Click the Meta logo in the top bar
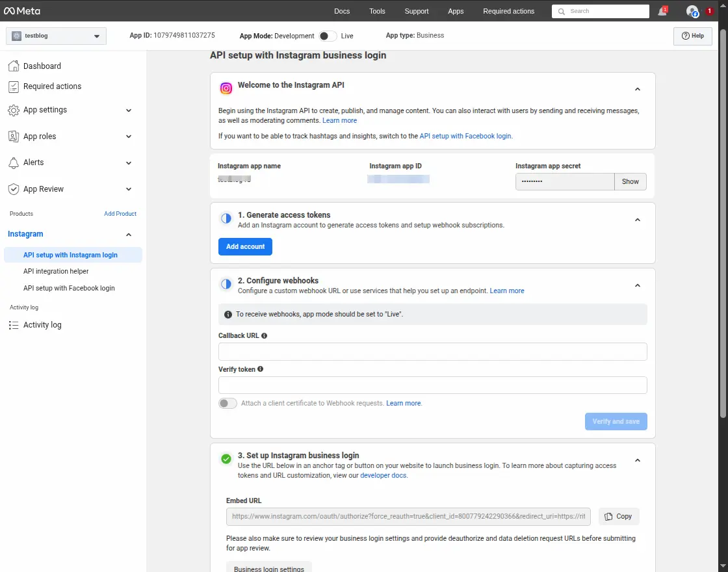728x572 pixels. click(x=21, y=10)
